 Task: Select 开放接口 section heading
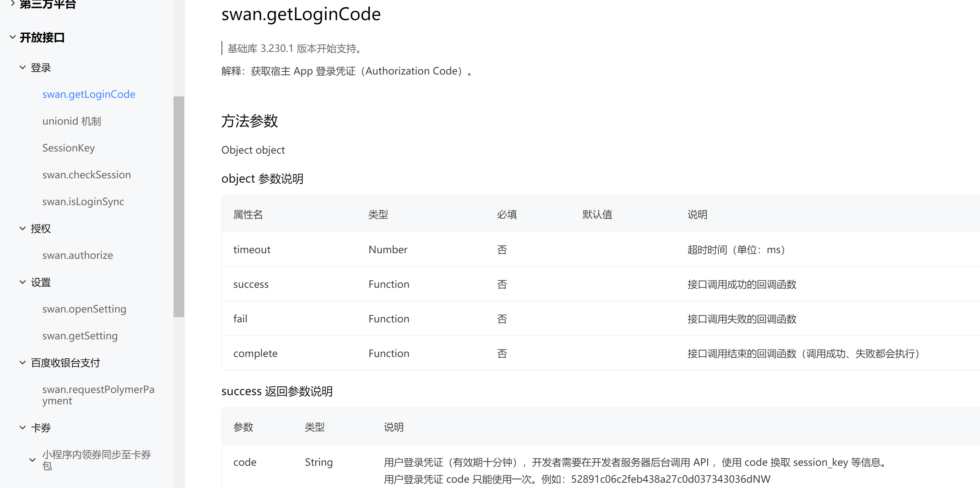click(x=42, y=37)
